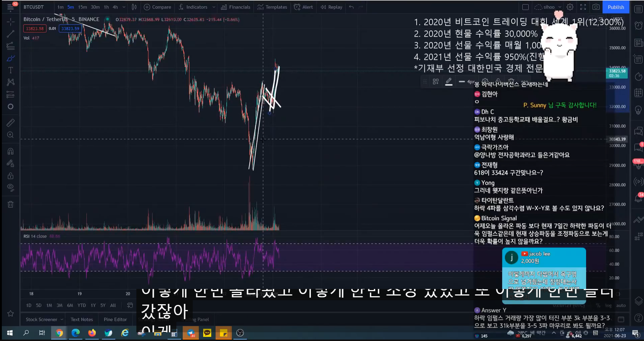The image size is (644, 341).
Task: Open ideas lightbulb panel icon
Action: 638,110
